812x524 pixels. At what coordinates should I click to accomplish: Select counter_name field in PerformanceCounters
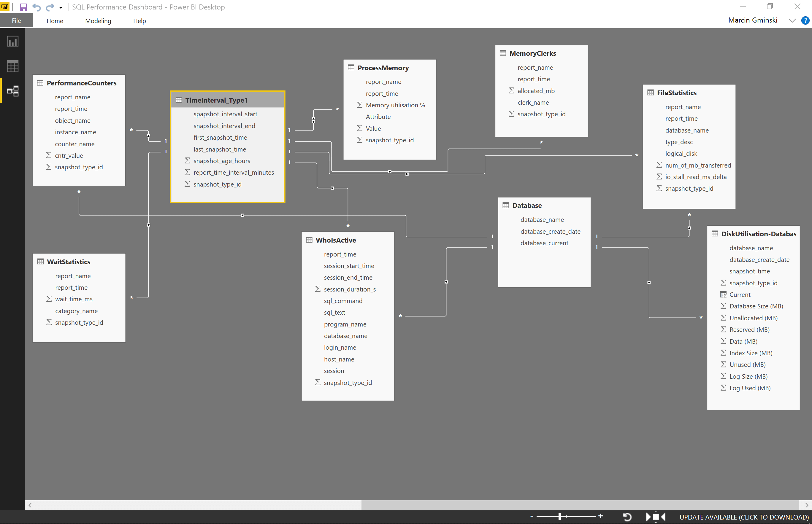click(74, 144)
